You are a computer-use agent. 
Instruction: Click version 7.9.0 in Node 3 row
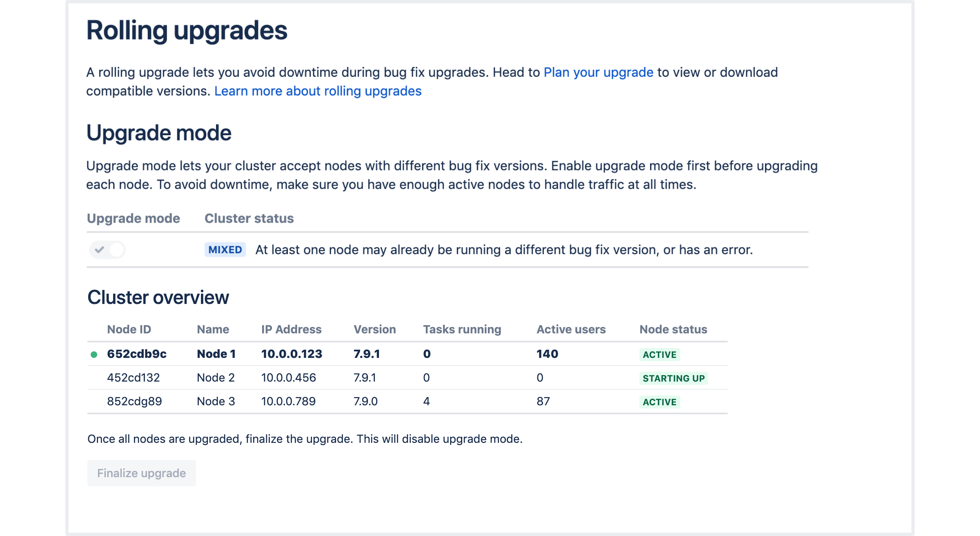(365, 402)
